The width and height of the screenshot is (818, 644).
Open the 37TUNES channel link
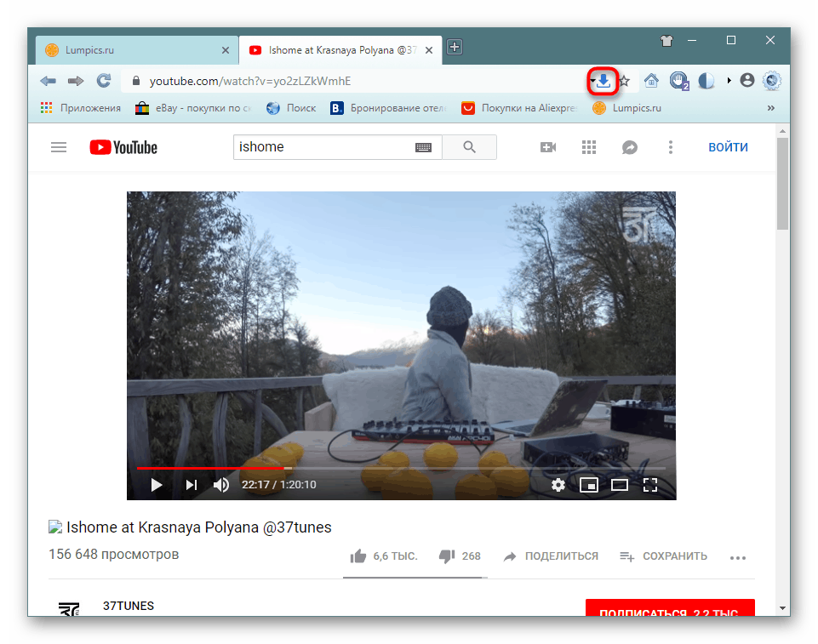[128, 606]
